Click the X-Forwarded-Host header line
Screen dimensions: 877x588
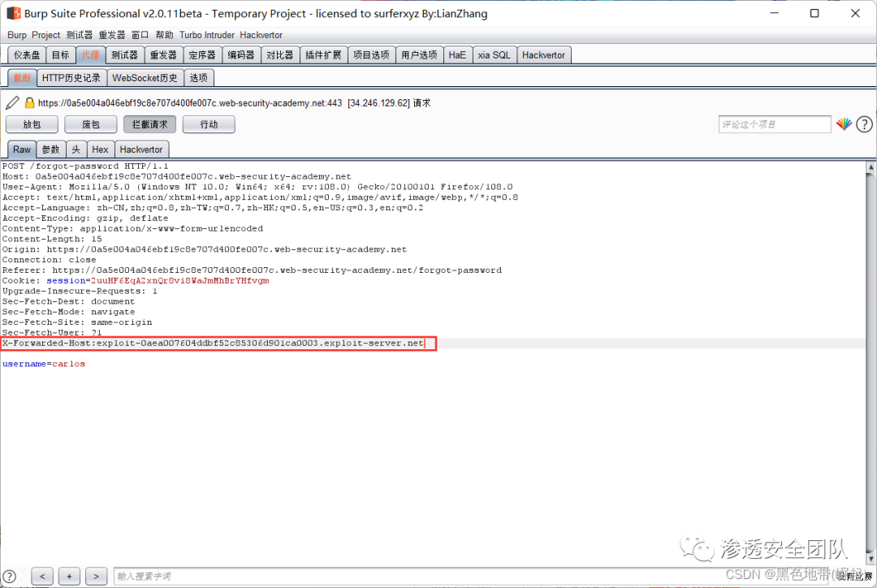[x=214, y=343]
